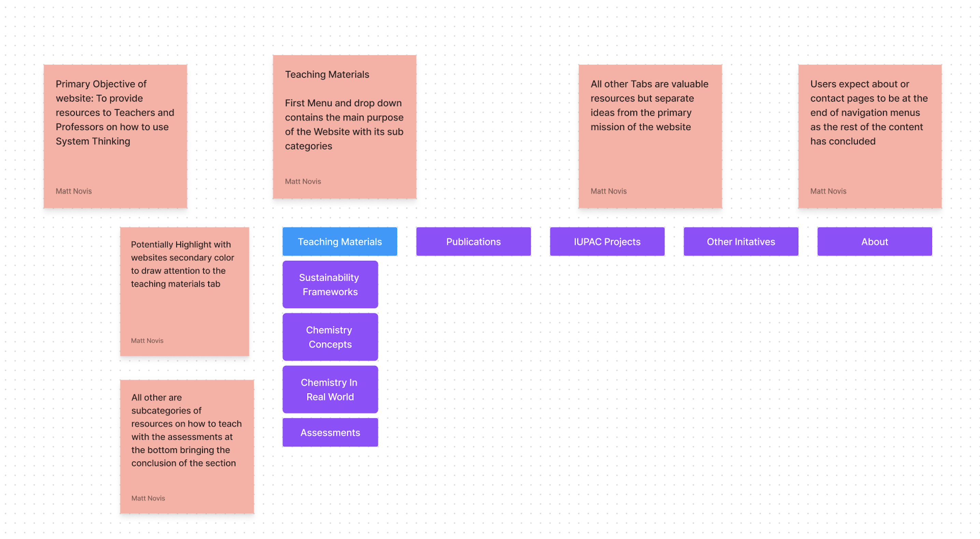Click the Other Initiatives navigation tab
This screenshot has width=980, height=539.
741,241
